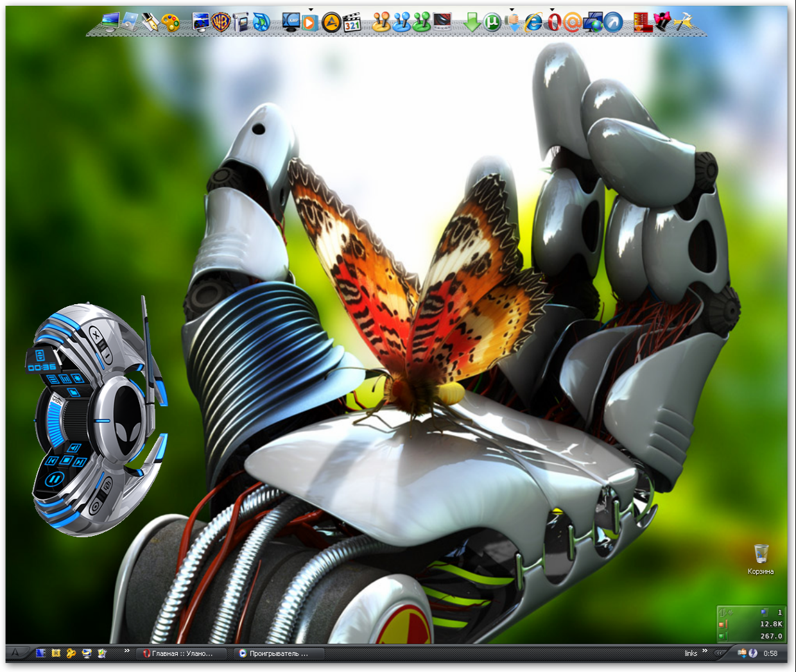Screen dimensions: 796x672
Task: Stop playback with the square button
Action: (x=67, y=460)
